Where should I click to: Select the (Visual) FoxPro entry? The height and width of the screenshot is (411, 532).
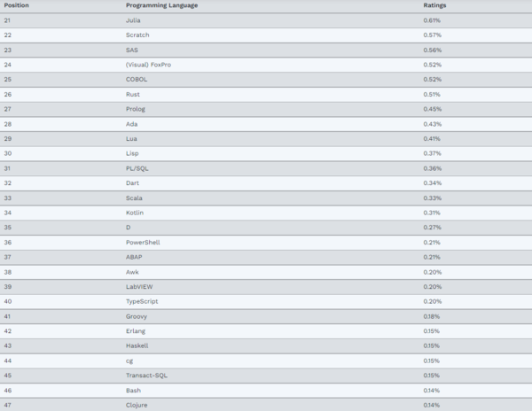[150, 65]
